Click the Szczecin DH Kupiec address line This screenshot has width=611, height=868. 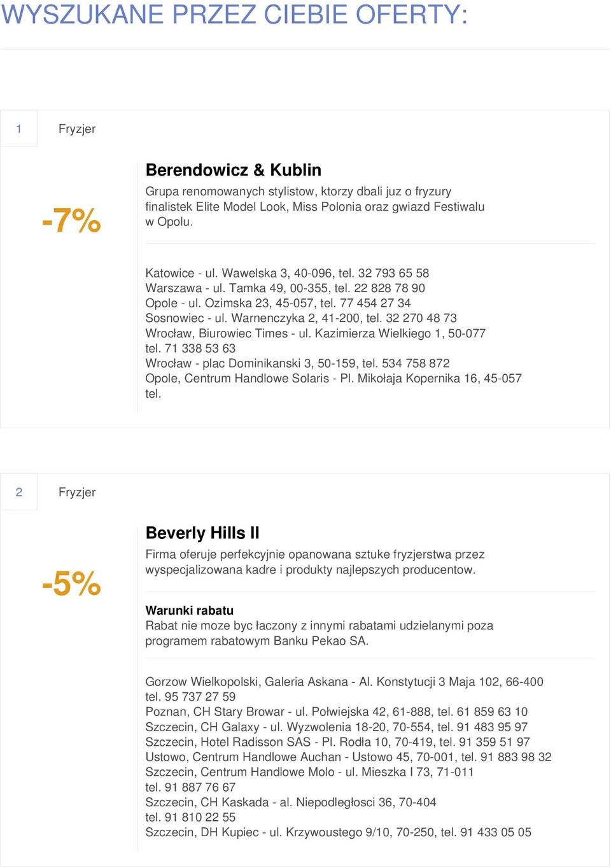(339, 832)
